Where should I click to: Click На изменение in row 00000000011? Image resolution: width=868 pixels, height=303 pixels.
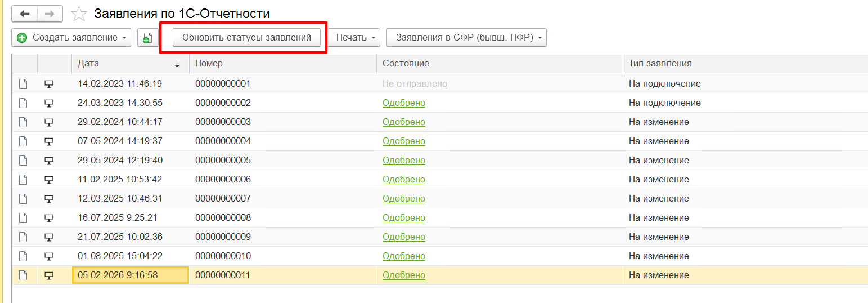pos(659,275)
